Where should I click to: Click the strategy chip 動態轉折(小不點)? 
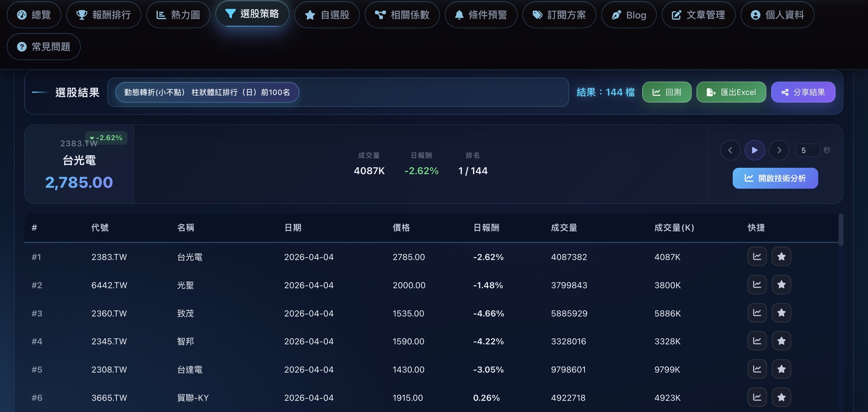coord(207,92)
